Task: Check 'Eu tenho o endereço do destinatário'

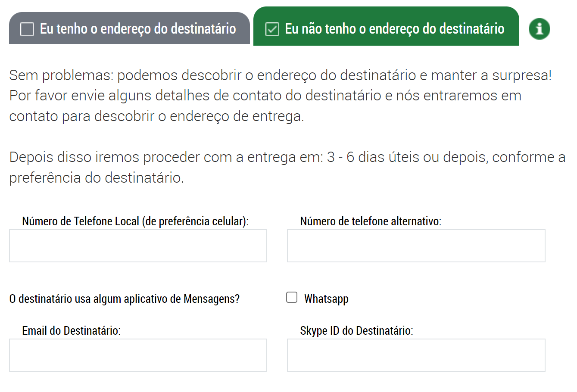Action: pos(129,28)
